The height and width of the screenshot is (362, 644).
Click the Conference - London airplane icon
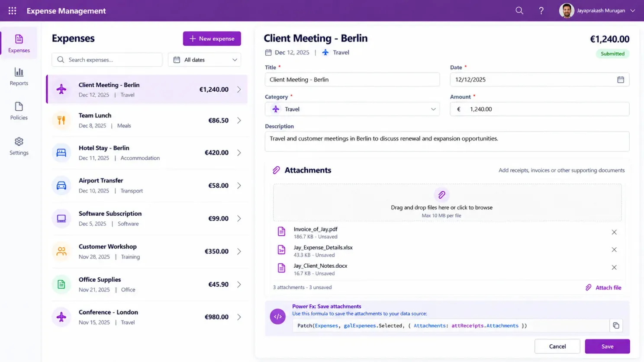coord(61,317)
